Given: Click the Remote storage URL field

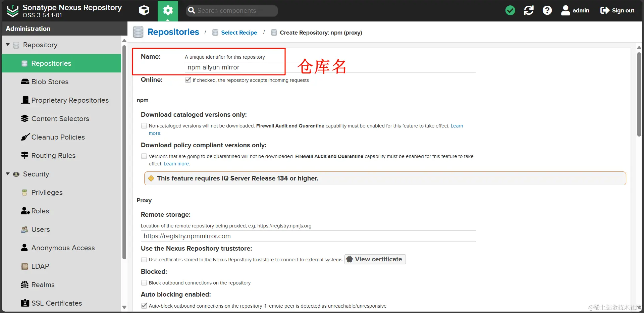Looking at the screenshot, I should click(x=308, y=236).
